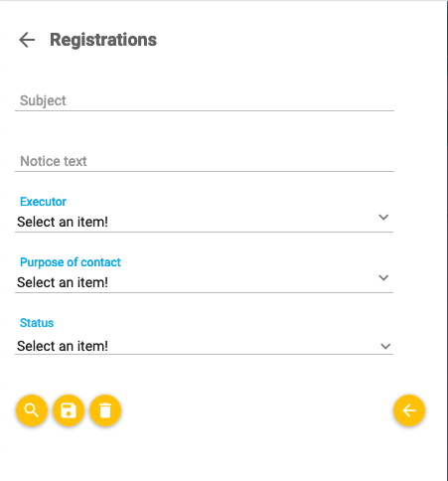Open the Executor 'Select an item!' dropdown

204,222
